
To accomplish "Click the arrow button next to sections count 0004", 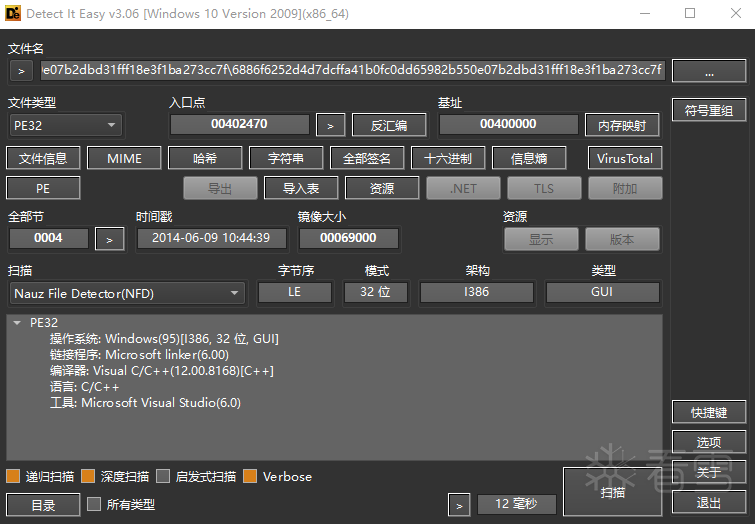I will point(109,239).
